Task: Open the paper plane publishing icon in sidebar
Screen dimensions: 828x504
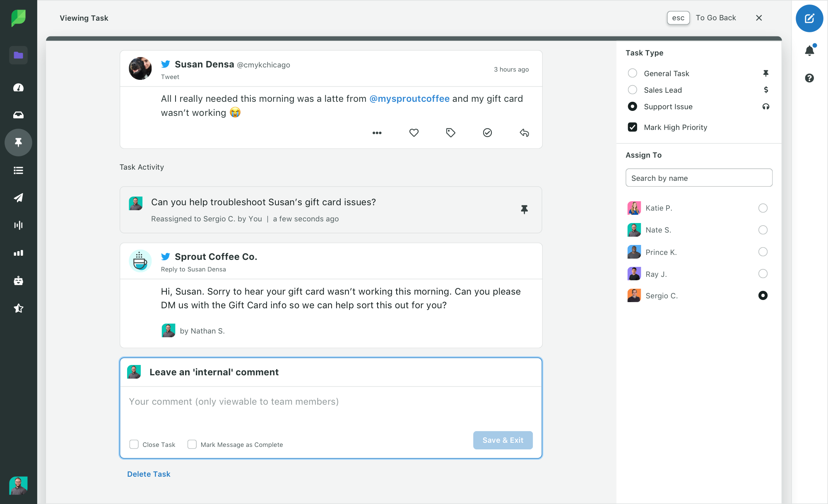Action: (18, 198)
